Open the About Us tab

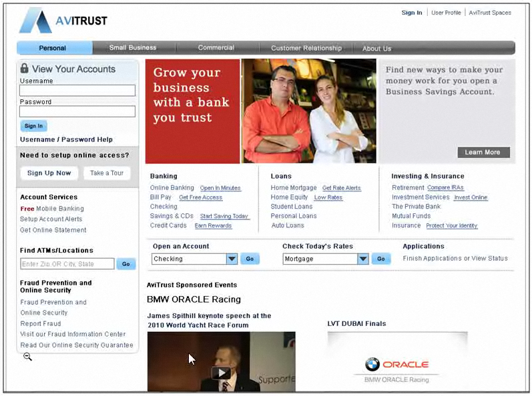click(x=376, y=49)
